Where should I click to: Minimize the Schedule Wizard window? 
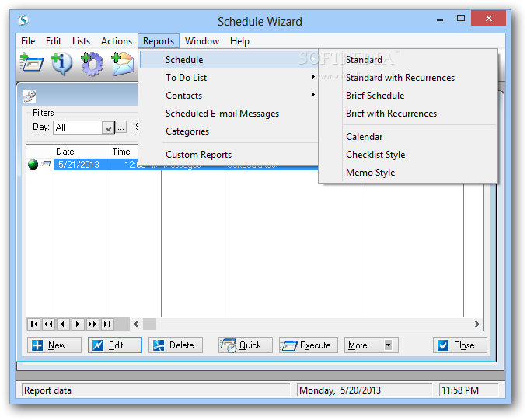click(440, 19)
